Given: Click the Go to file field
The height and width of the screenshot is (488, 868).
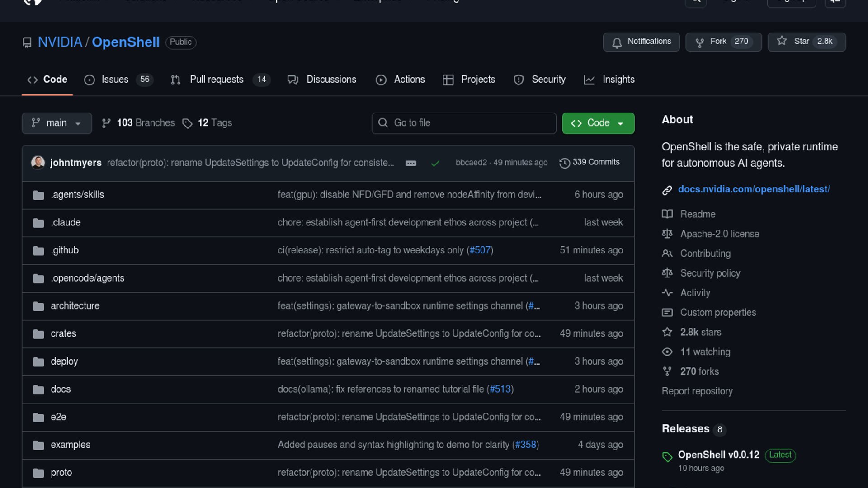Looking at the screenshot, I should tap(464, 123).
